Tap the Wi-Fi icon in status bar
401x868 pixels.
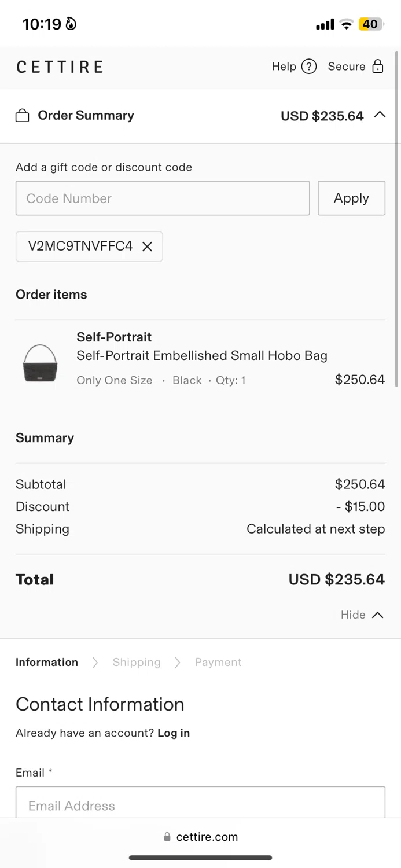(346, 24)
